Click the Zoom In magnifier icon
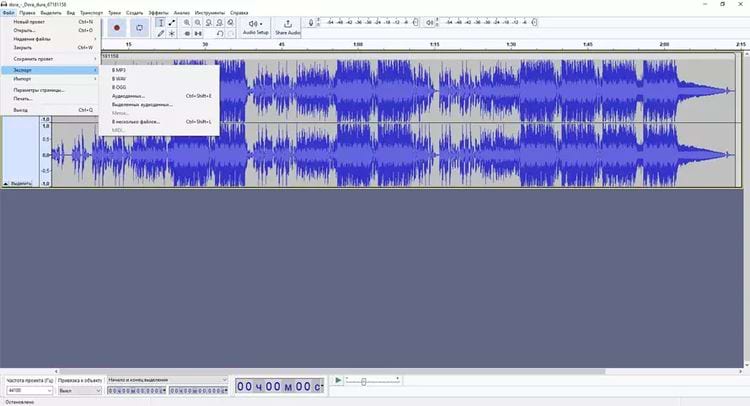Image resolution: width=750 pixels, height=406 pixels. (x=187, y=22)
